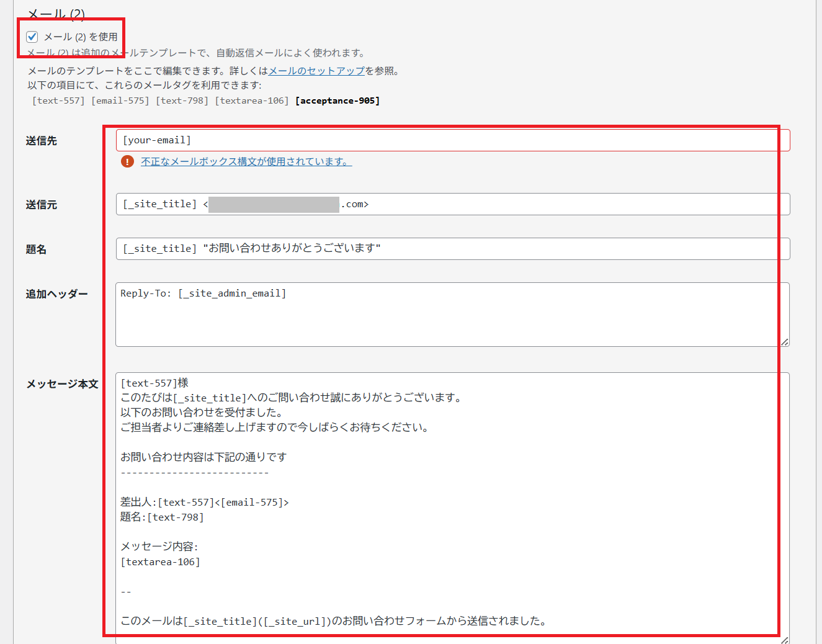Select the [email-575] tag in the mail-tag list
This screenshot has width=822, height=644.
pos(120,101)
